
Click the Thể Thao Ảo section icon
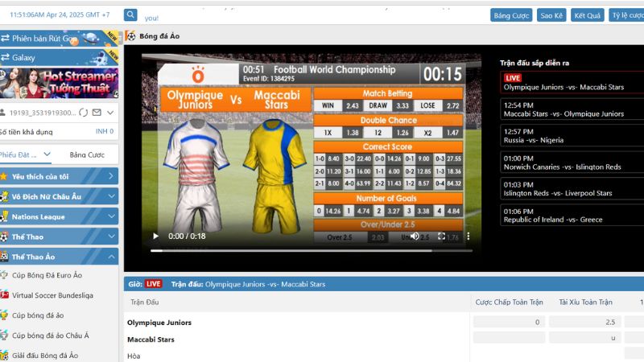coord(4,257)
